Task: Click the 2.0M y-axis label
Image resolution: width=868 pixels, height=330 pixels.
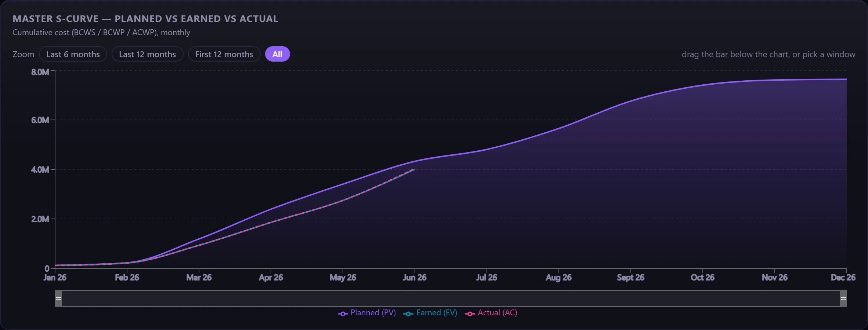Action: (40, 219)
